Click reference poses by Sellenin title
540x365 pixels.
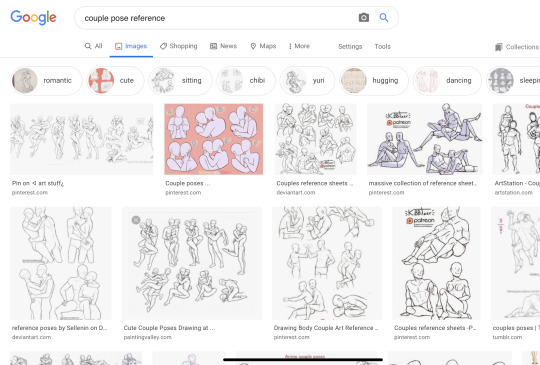(60, 328)
